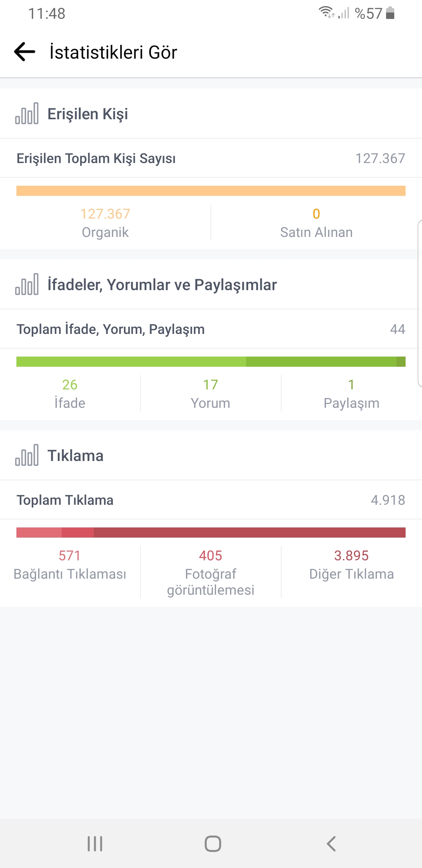Tap the red clicks breakdown bar

211,533
